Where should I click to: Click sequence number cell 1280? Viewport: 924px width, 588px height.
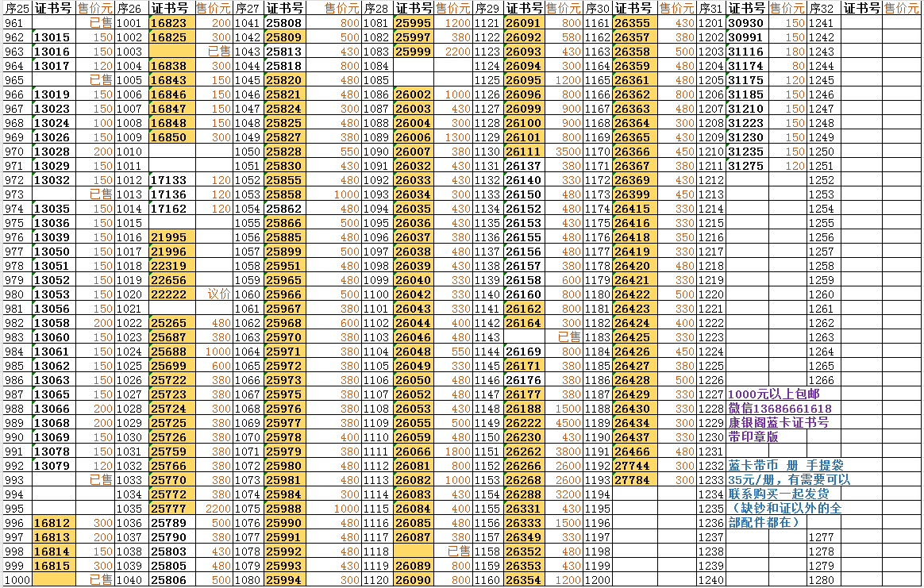pos(822,580)
